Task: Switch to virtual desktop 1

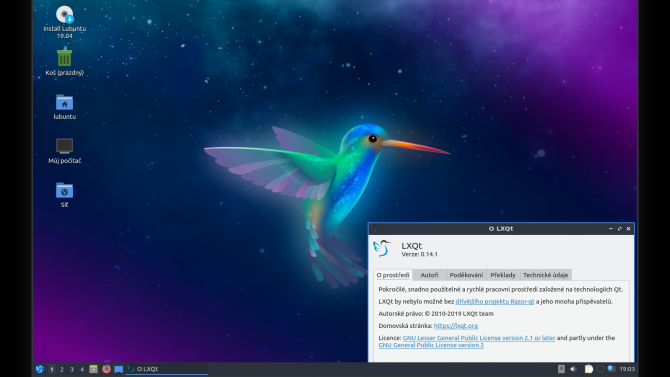Action: pos(52,369)
